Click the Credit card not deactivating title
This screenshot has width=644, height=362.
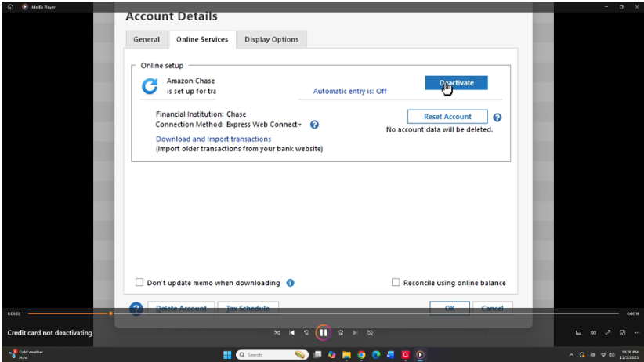[49, 333]
